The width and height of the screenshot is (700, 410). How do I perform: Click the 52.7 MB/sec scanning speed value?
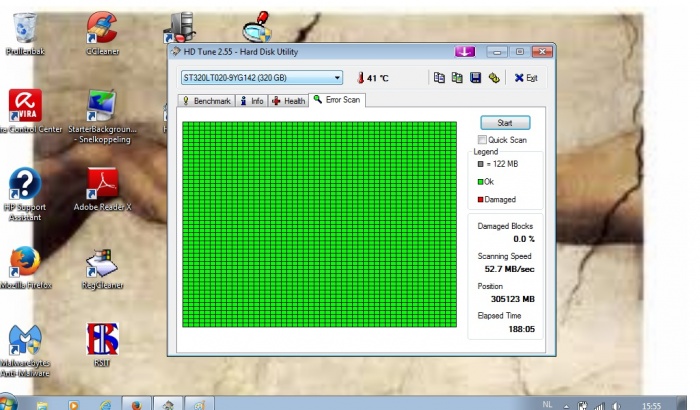pos(509,269)
